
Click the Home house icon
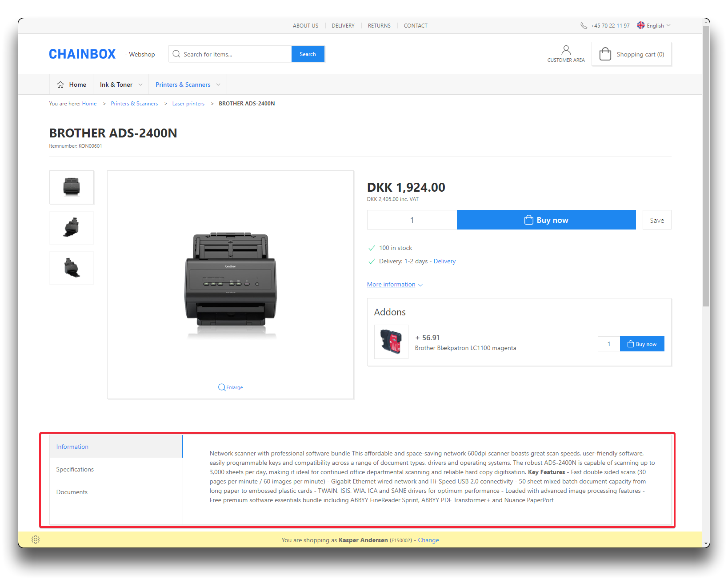coord(60,85)
